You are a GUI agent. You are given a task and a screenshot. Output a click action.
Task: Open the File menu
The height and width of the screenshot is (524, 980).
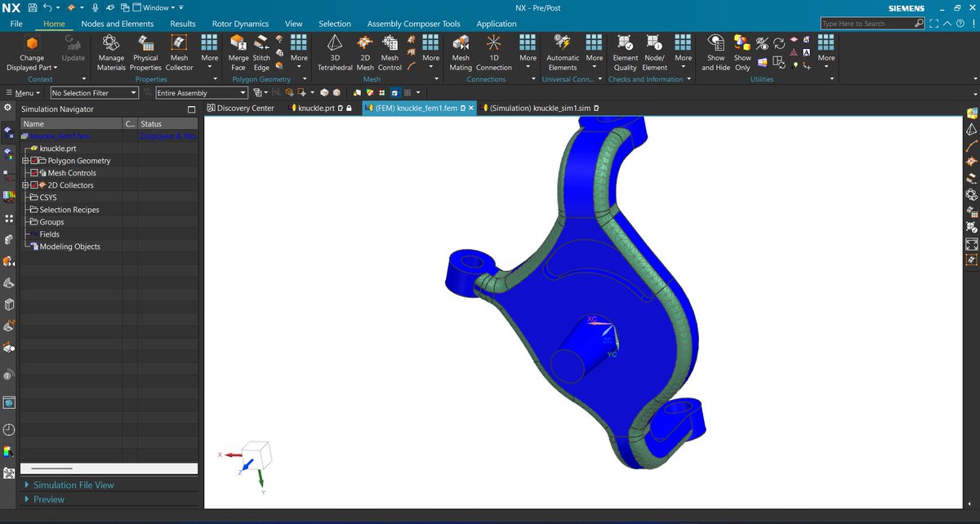click(16, 24)
